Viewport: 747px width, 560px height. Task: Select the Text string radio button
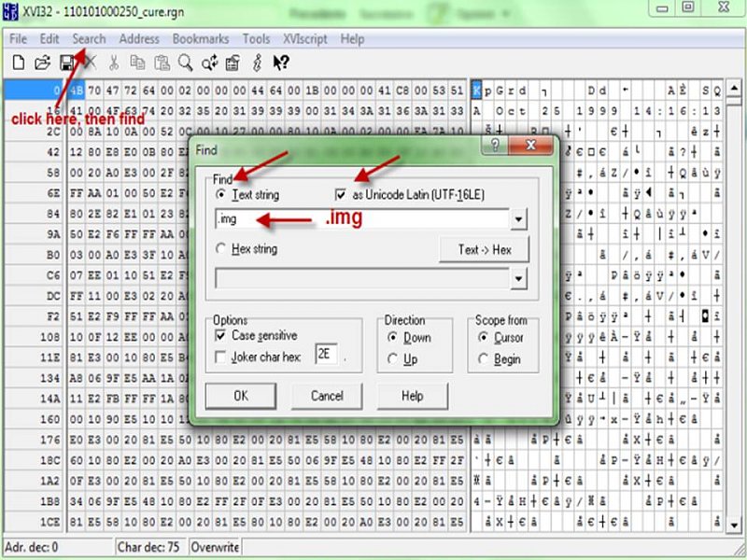tap(220, 195)
